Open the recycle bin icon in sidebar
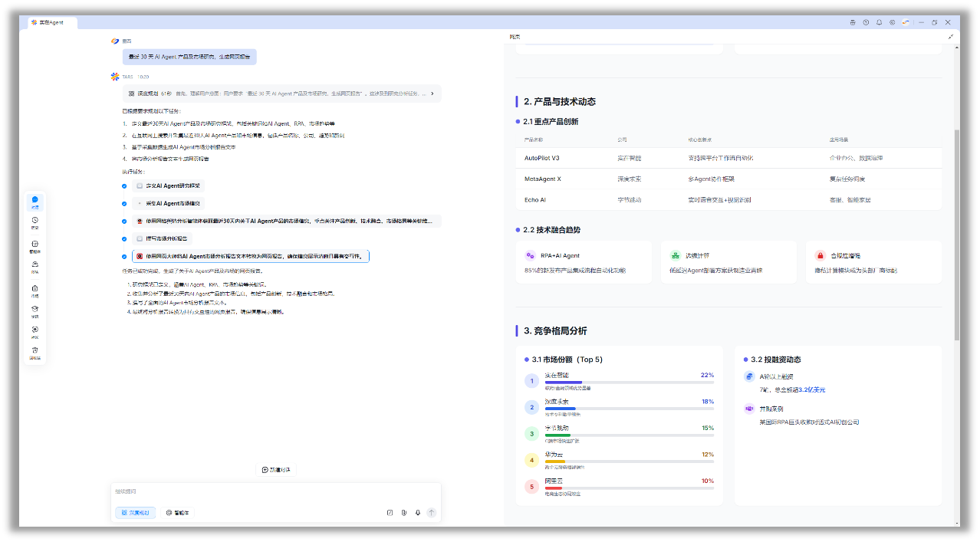This screenshot has height=542, width=980. [x=35, y=352]
